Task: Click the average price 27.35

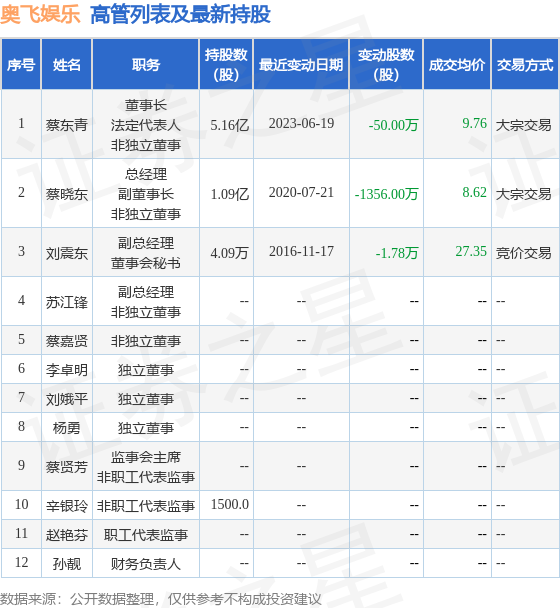Action: point(471,252)
